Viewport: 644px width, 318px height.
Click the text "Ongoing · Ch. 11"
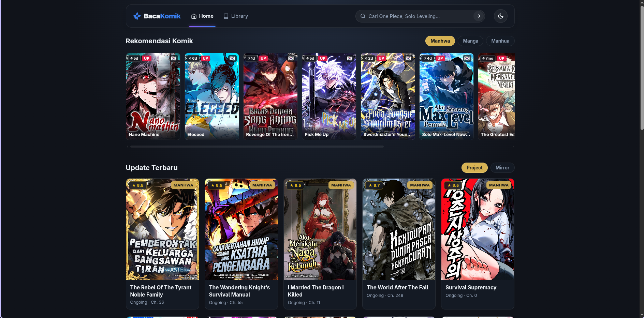304,303
